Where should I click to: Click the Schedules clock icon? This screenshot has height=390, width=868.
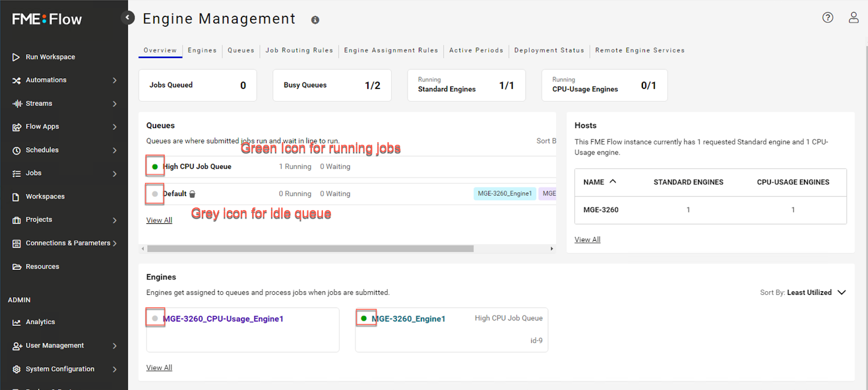coord(16,150)
